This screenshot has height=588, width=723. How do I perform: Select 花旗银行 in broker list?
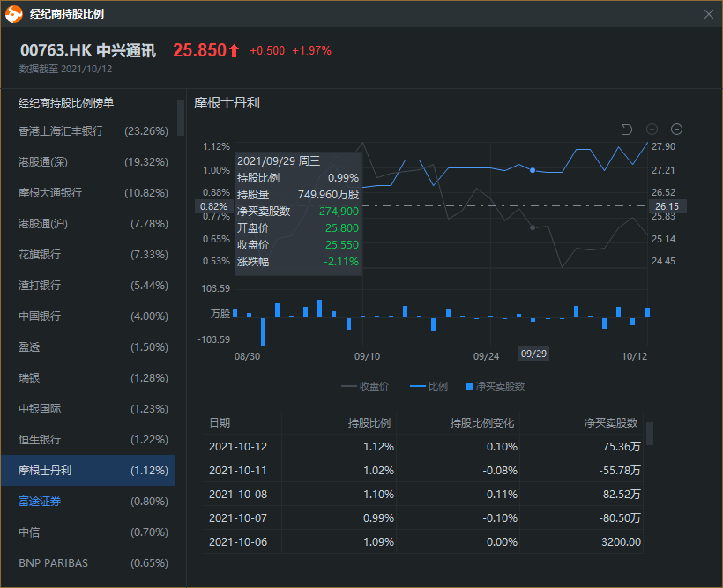[x=87, y=255]
